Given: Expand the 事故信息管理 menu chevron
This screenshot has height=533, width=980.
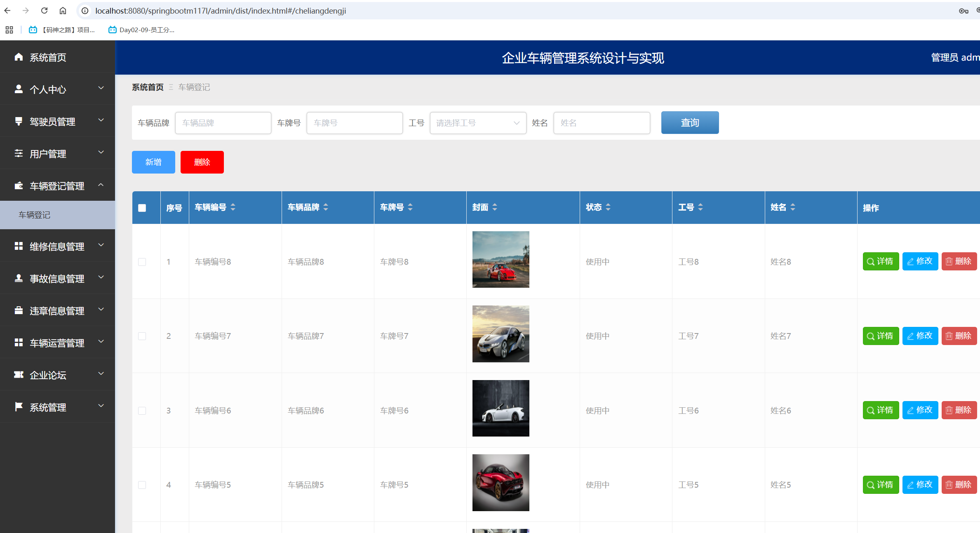Looking at the screenshot, I should tap(101, 277).
